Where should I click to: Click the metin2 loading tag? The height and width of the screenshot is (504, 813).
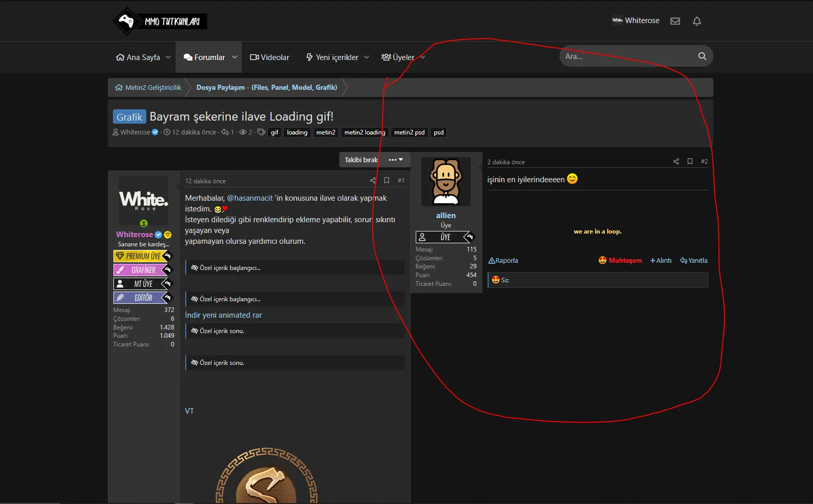(365, 132)
